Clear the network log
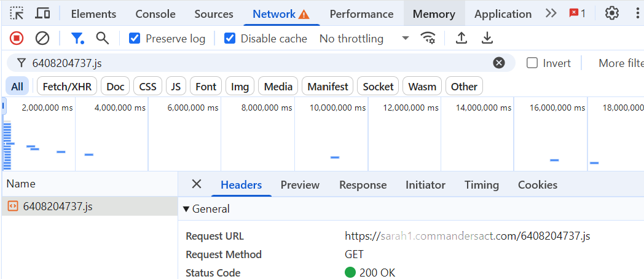Viewport: 644px width, 279px height. (x=42, y=38)
